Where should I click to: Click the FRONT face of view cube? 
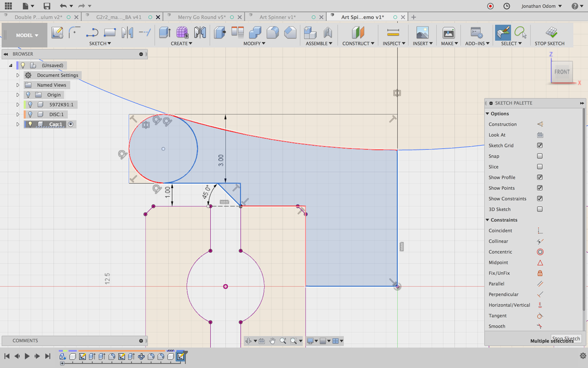pyautogui.click(x=562, y=72)
